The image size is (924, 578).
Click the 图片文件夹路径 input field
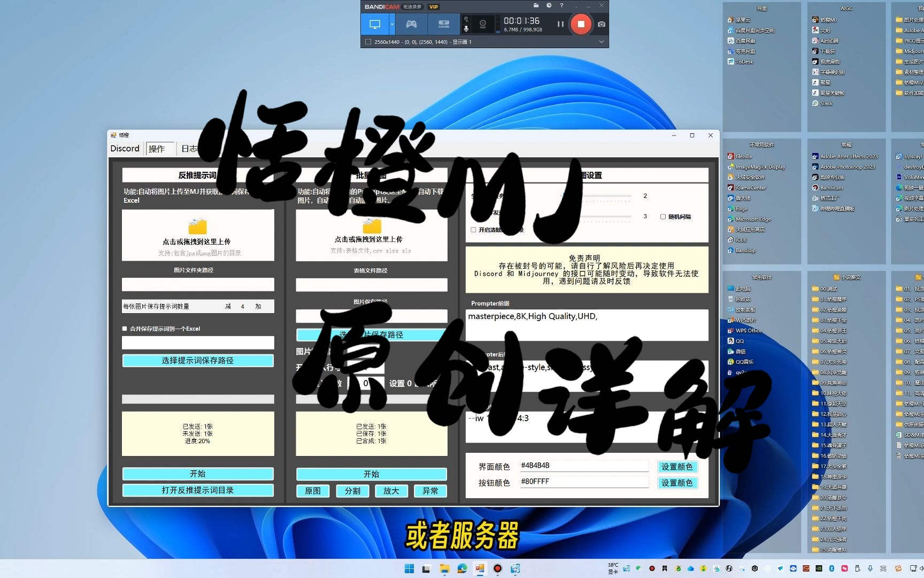click(198, 284)
